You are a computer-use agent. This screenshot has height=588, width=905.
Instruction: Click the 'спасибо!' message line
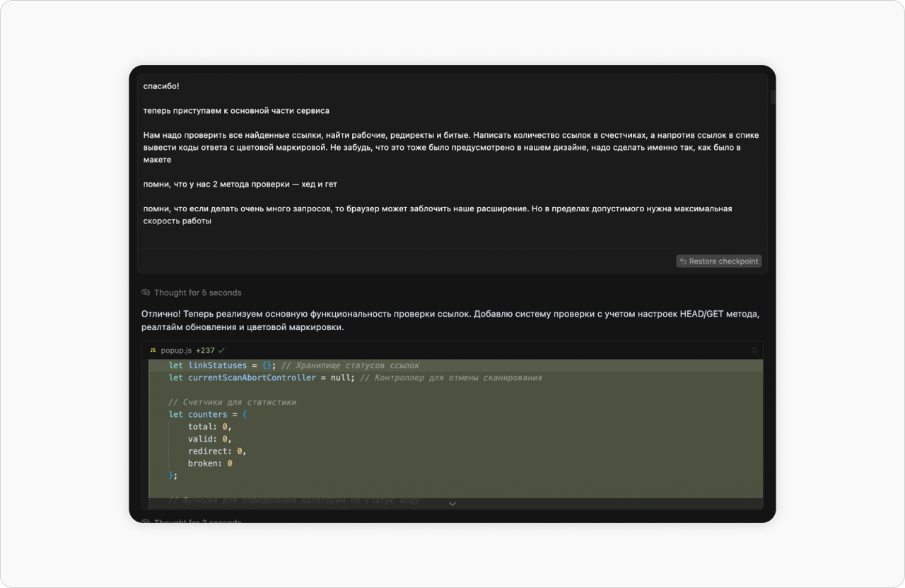point(161,86)
